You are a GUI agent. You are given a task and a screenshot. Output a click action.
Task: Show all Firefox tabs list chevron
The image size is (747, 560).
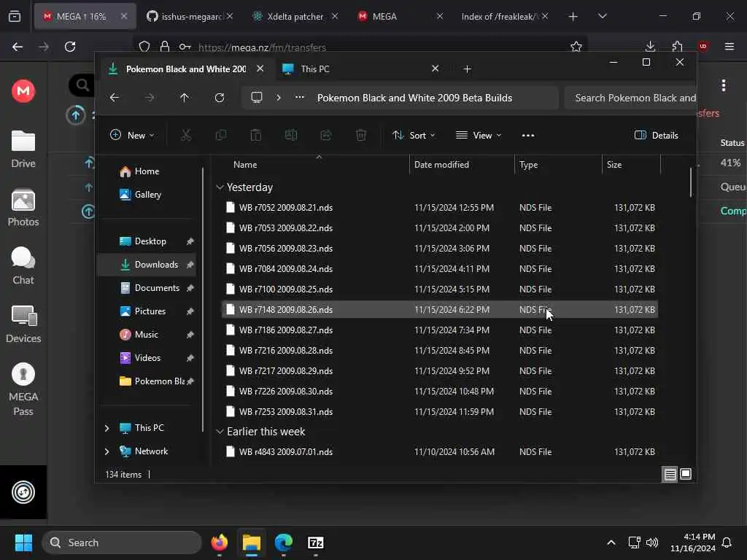tap(602, 16)
